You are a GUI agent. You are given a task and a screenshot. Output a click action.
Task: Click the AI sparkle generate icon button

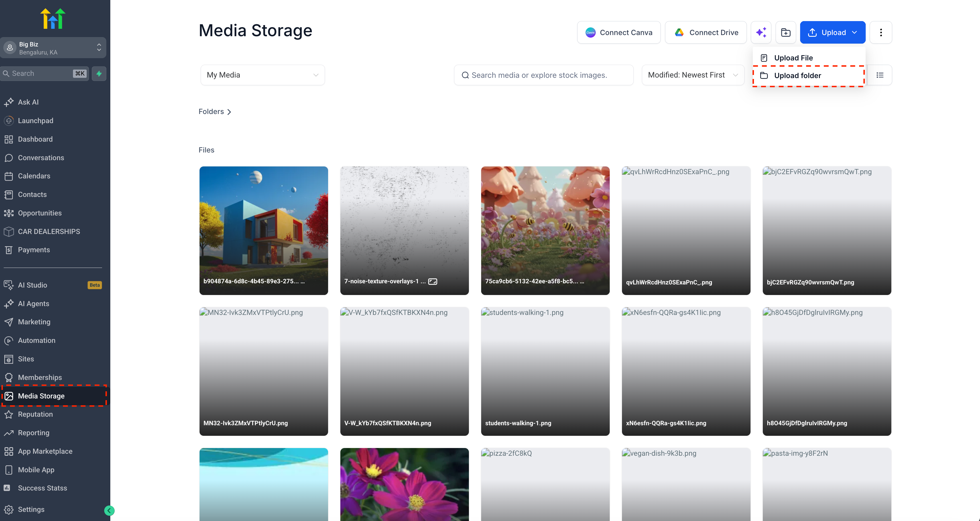(761, 32)
